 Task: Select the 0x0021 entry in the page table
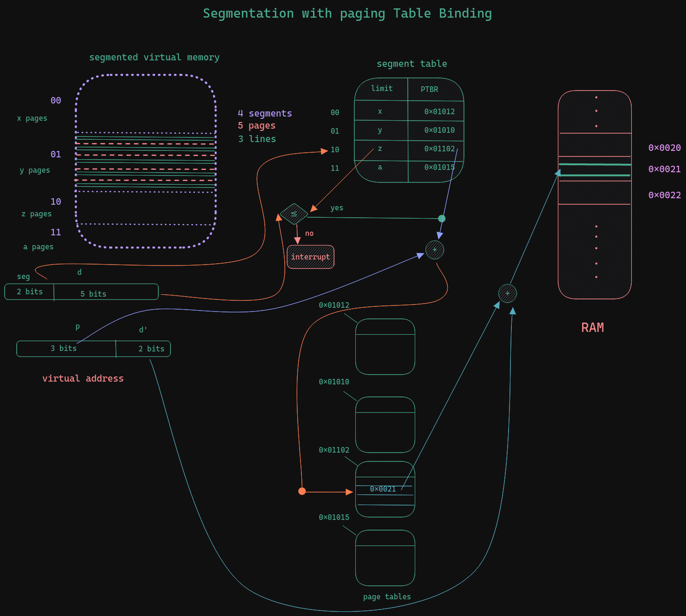383,489
